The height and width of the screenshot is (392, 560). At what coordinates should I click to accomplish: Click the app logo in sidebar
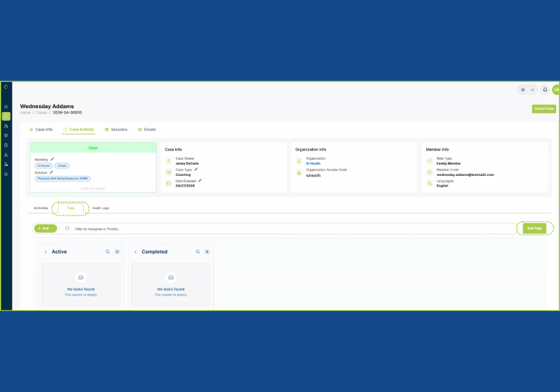point(6,87)
